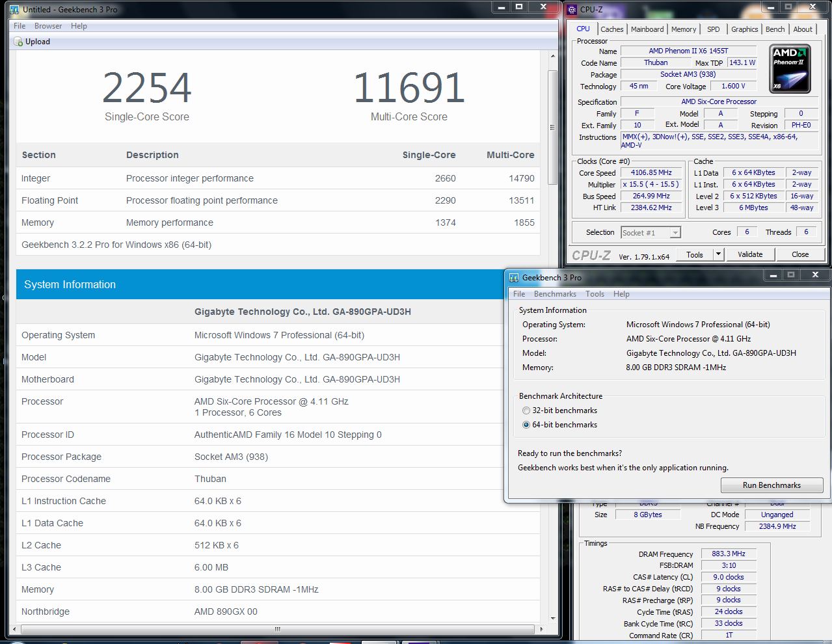Switch to the Mainboard tab in CPU-Z
This screenshot has height=644, width=832.
(647, 29)
